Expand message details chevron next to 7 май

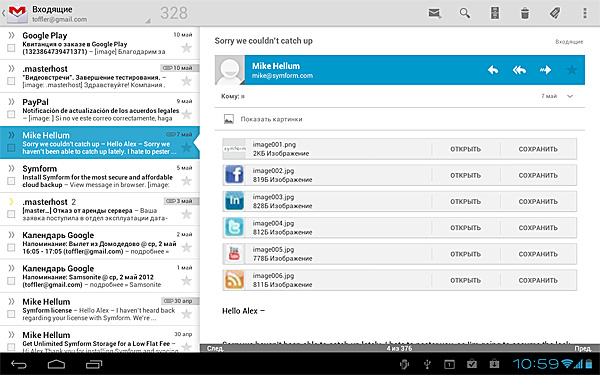(570, 96)
